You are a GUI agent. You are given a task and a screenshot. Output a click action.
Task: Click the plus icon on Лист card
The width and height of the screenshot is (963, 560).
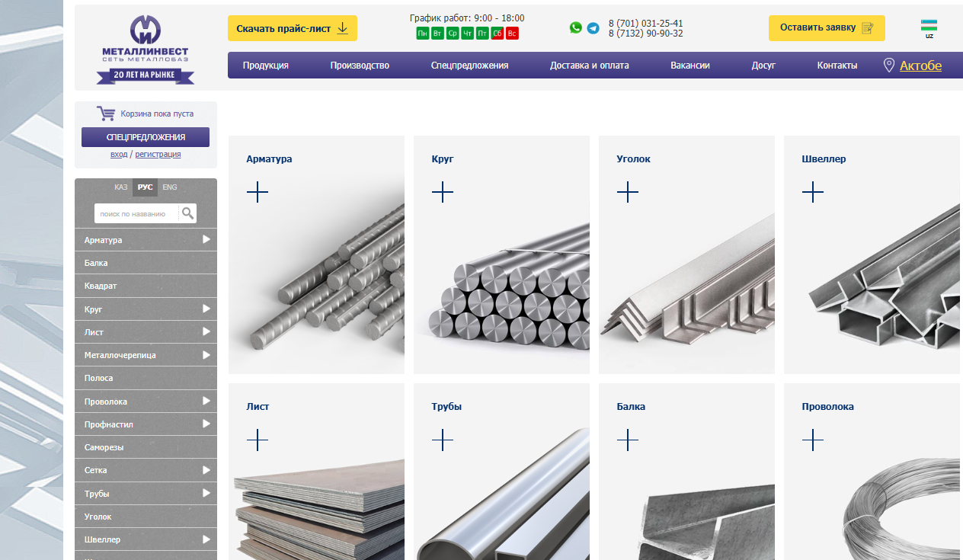[258, 440]
